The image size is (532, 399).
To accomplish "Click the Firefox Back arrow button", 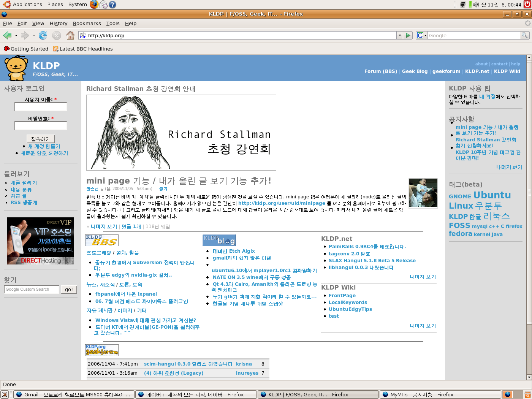I will click(7, 35).
